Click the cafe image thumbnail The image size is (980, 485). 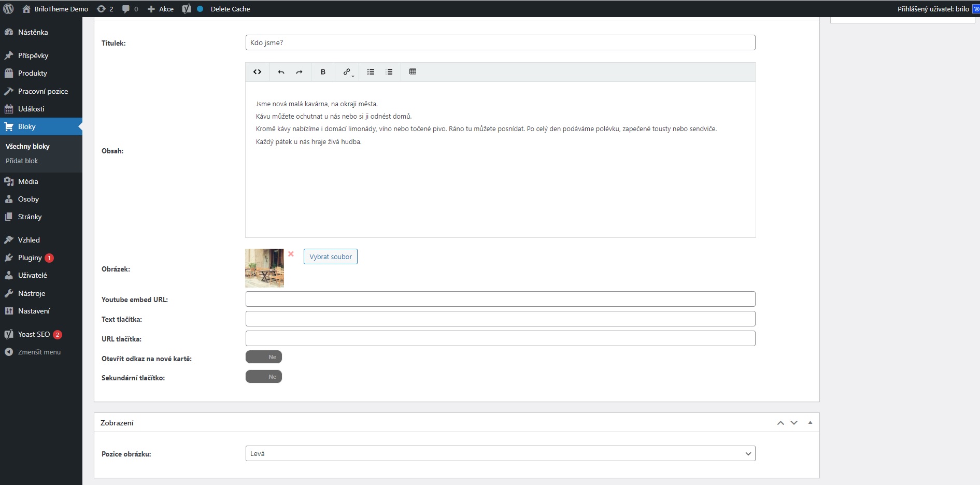264,268
